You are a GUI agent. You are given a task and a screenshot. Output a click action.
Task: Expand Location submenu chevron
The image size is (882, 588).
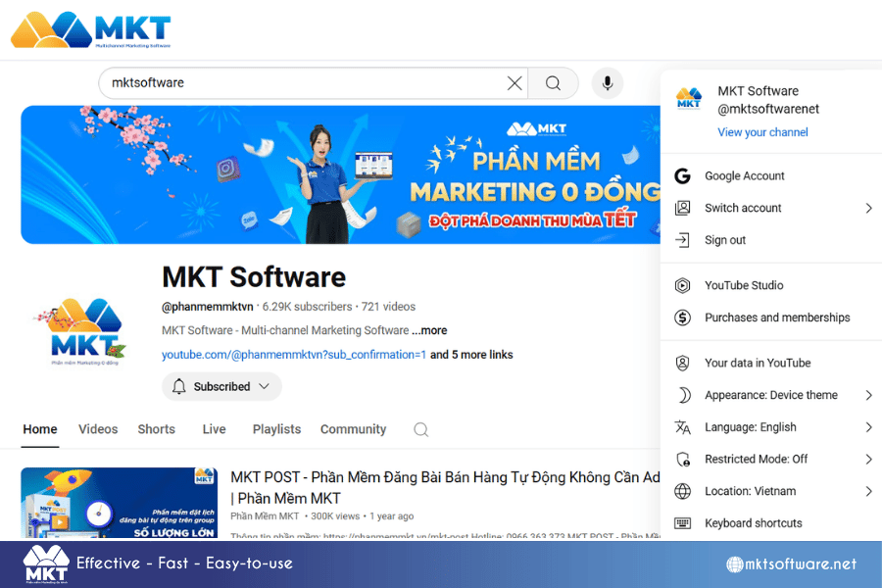click(x=868, y=491)
